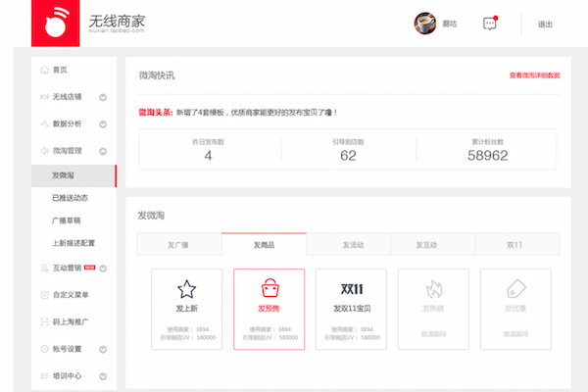Open 上新描述配置 submenu item
This screenshot has width=588, height=392.
tap(73, 243)
